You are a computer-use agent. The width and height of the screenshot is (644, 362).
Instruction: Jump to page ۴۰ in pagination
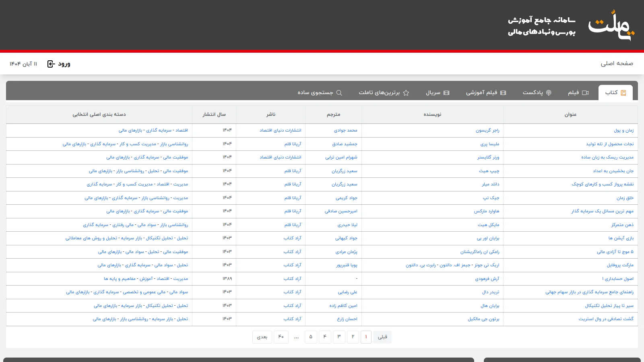(281, 337)
